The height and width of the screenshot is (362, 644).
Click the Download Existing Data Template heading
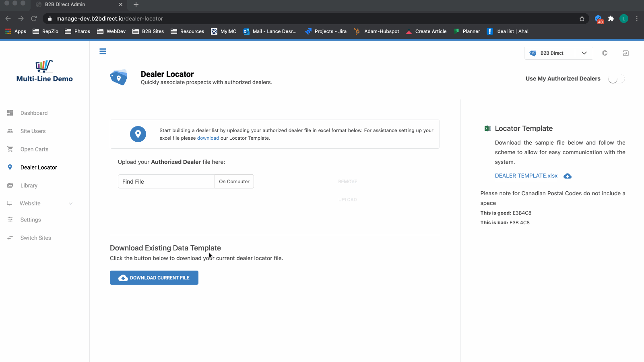165,248
